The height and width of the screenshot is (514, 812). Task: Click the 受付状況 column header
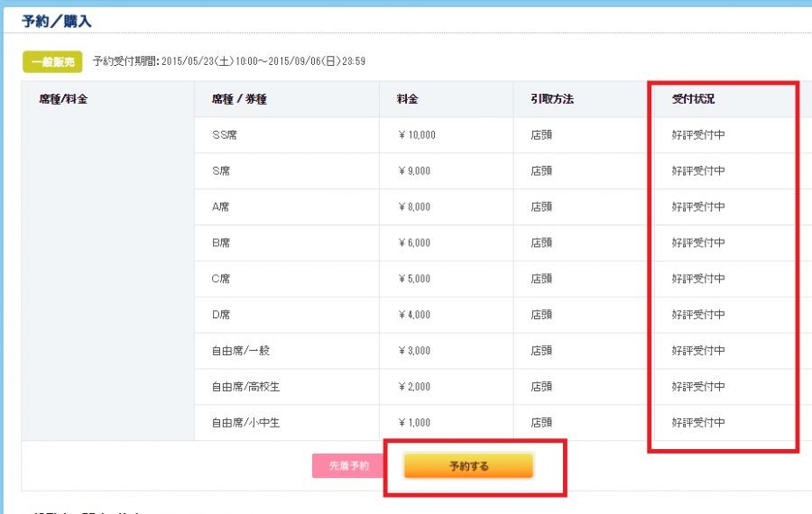pyautogui.click(x=693, y=99)
